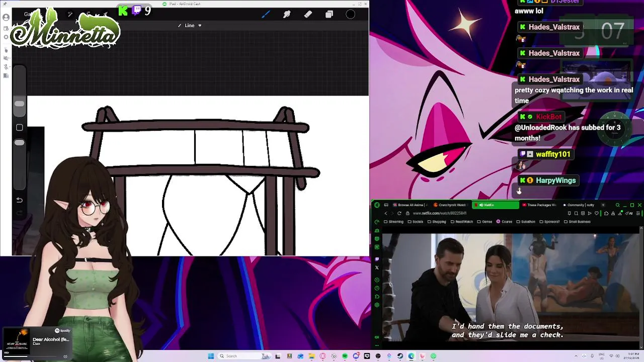Switch to These Packages YouTube tab
The image size is (644, 362).
pos(539,205)
